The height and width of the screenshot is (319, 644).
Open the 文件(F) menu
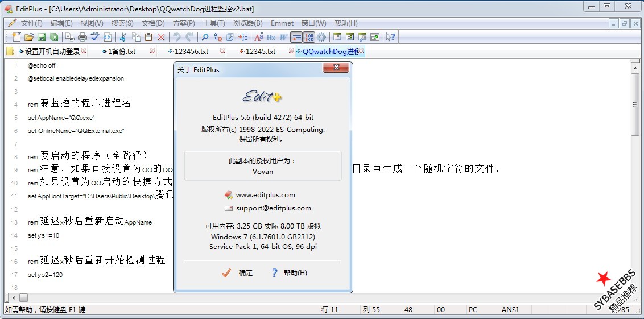coord(32,23)
